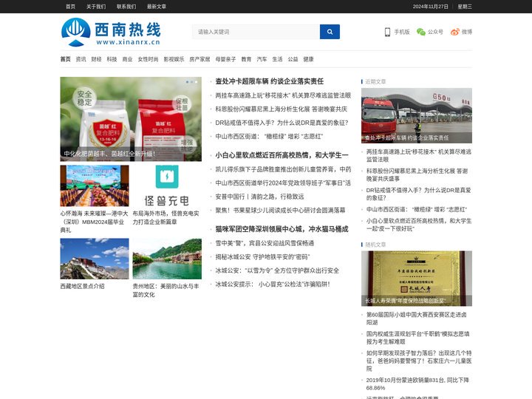Open the WeChat 公众号 icon
Viewport: 532px width, 399px height.
(421, 32)
